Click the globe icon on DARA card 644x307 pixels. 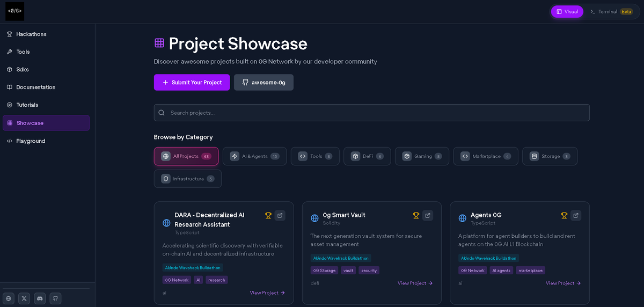click(x=166, y=223)
